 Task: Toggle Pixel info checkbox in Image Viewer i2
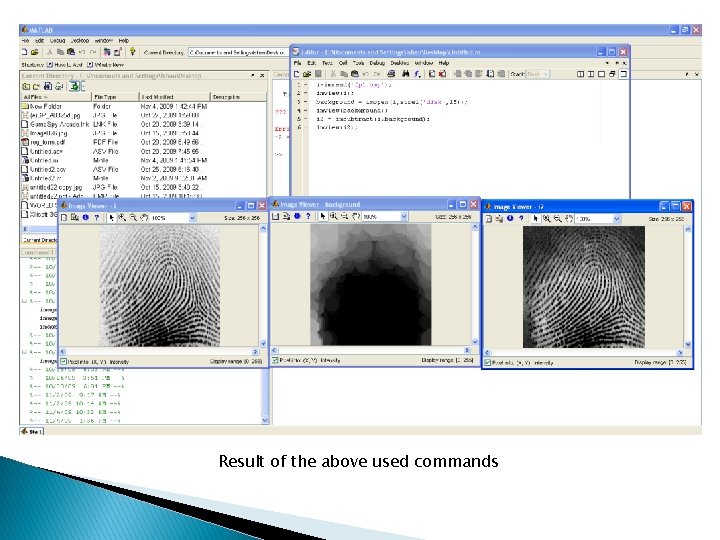(488, 363)
